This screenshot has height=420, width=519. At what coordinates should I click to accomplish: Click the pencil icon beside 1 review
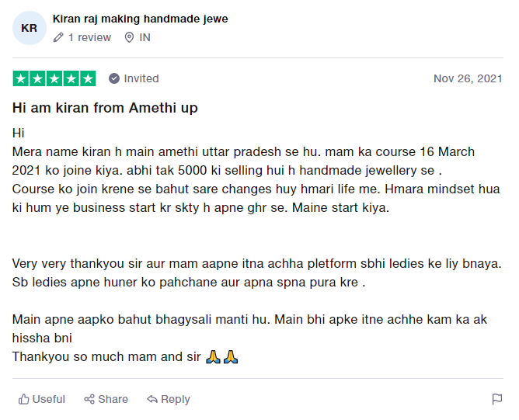click(59, 37)
